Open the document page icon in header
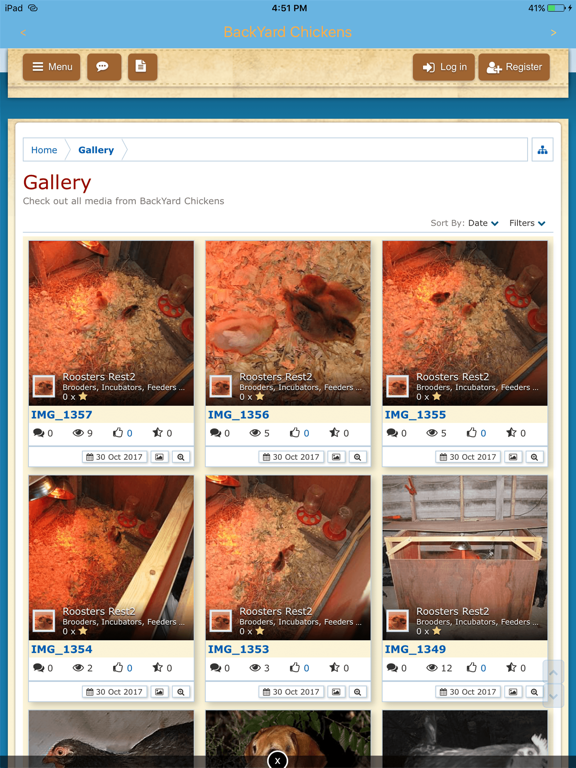 point(142,67)
